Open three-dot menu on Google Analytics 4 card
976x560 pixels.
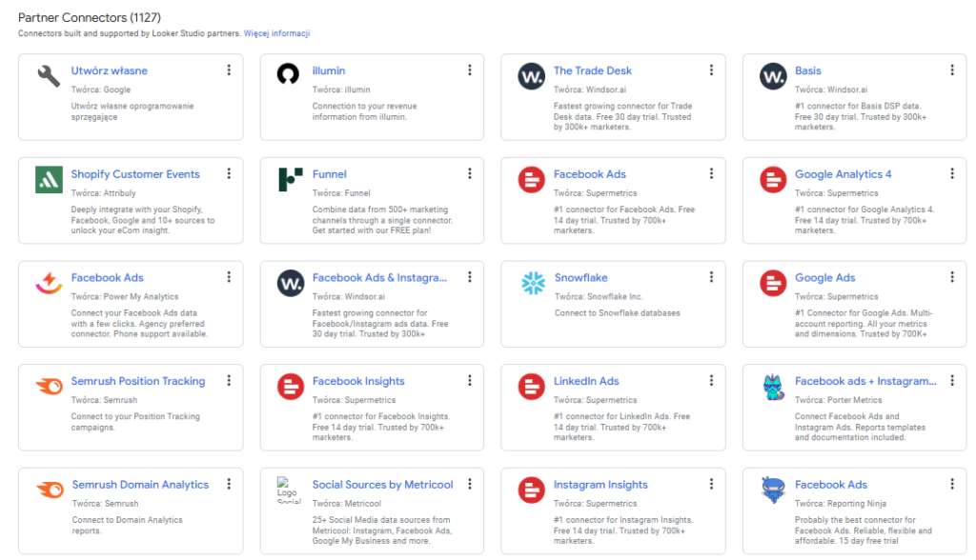[952, 173]
